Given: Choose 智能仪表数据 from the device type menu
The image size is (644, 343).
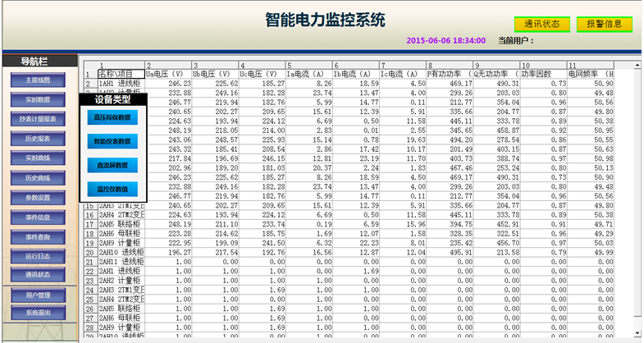Looking at the screenshot, I should coord(112,141).
